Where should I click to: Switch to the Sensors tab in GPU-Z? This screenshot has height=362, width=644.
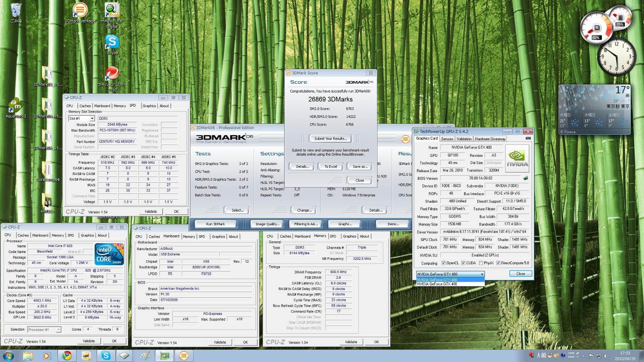(447, 139)
